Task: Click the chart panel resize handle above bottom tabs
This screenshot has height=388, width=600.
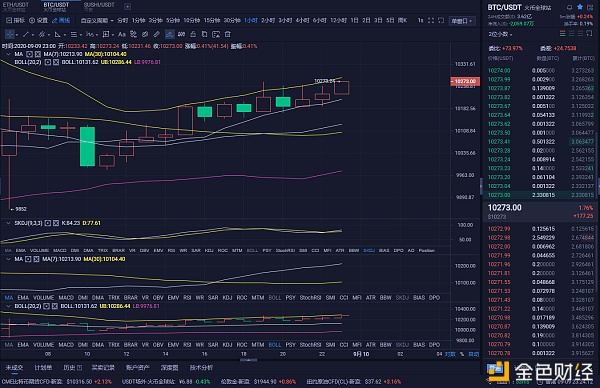Action: (x=248, y=360)
